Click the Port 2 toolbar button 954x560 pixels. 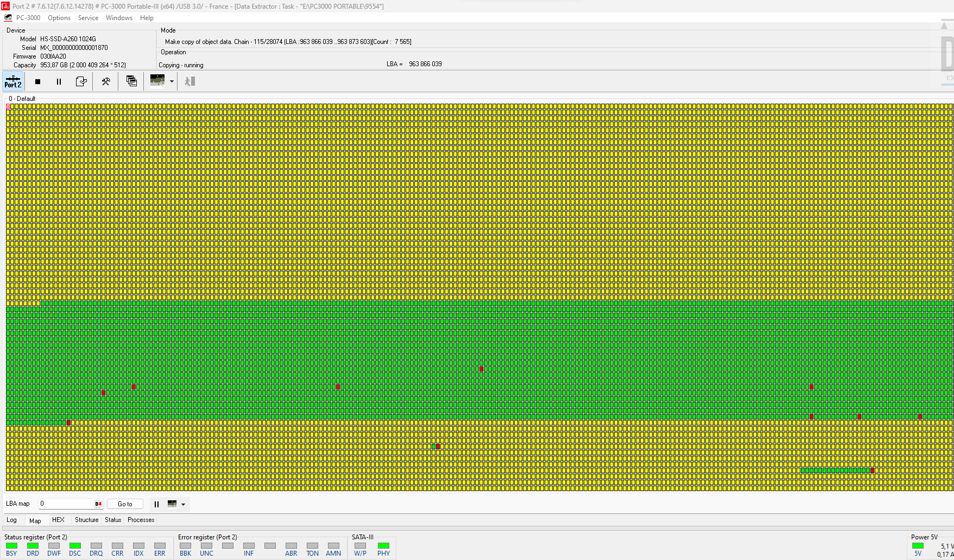pos(13,81)
